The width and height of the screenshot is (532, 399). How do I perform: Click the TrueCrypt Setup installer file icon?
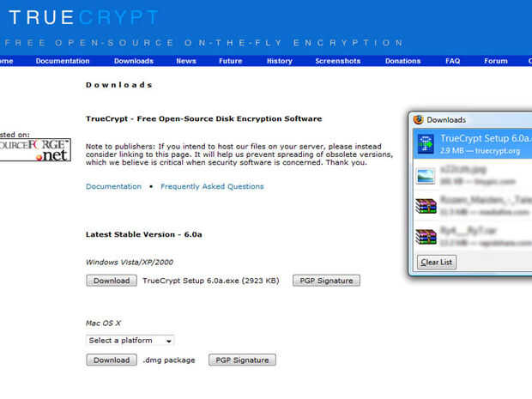pos(426,144)
